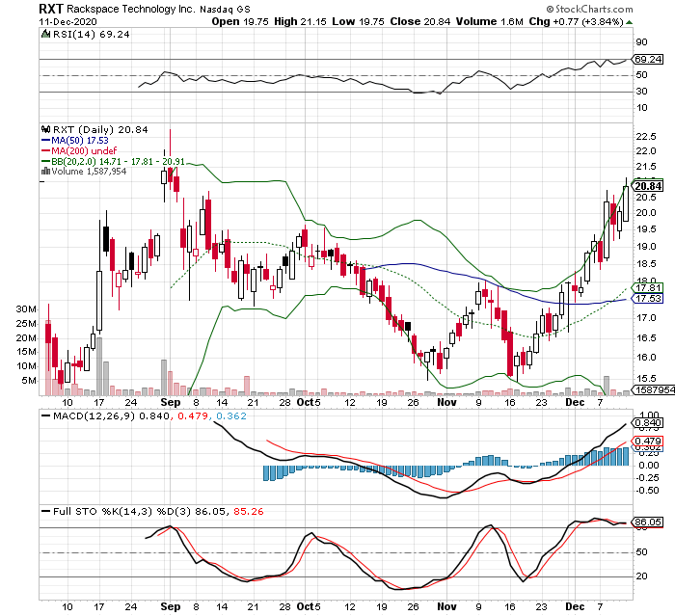Click the red 0.479 signal value tag
This screenshot has width=675, height=616.
click(647, 441)
